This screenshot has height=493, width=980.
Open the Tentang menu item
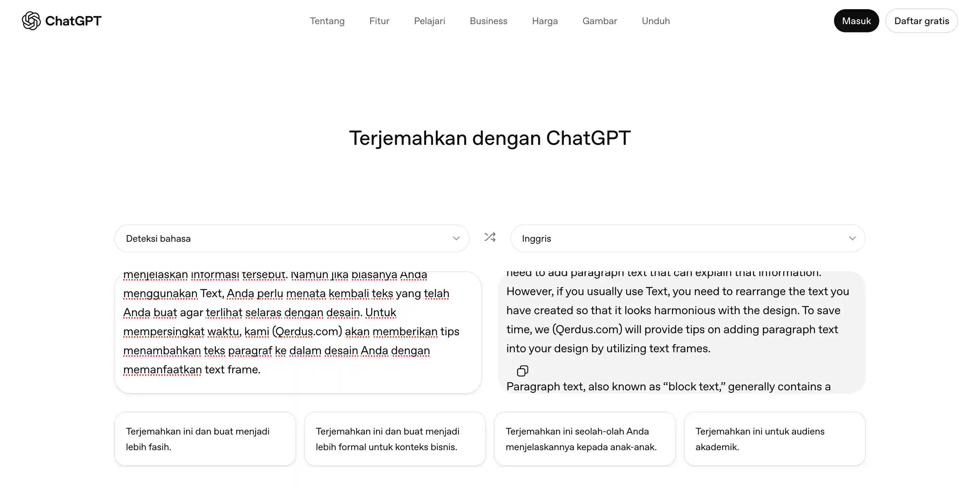point(327,21)
